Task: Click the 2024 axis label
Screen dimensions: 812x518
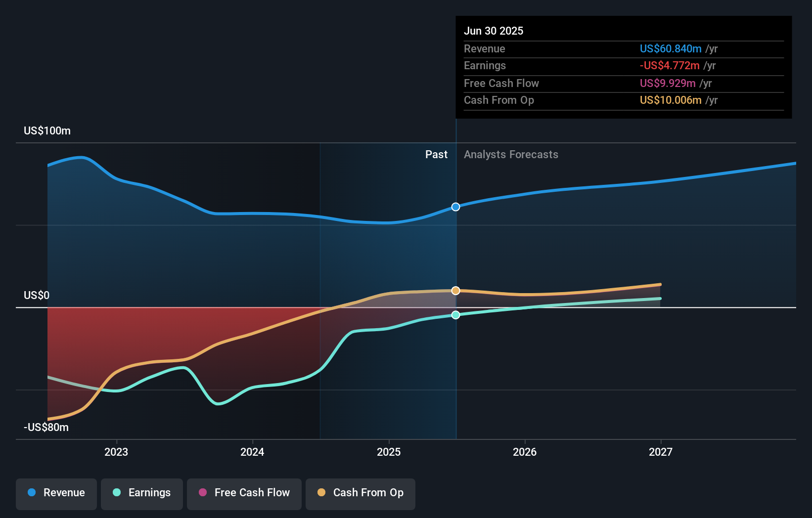Action: [252, 451]
